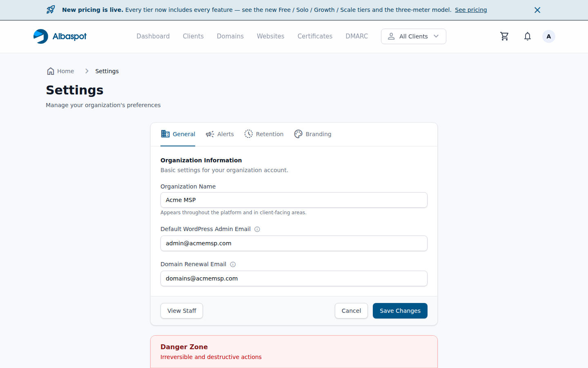This screenshot has height=368, width=588.
Task: Select the General tab
Action: pos(178,134)
